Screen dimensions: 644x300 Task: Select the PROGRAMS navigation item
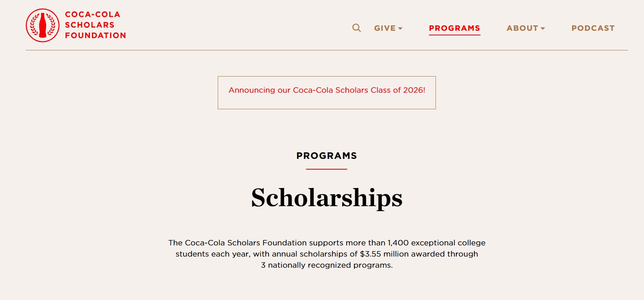point(454,28)
